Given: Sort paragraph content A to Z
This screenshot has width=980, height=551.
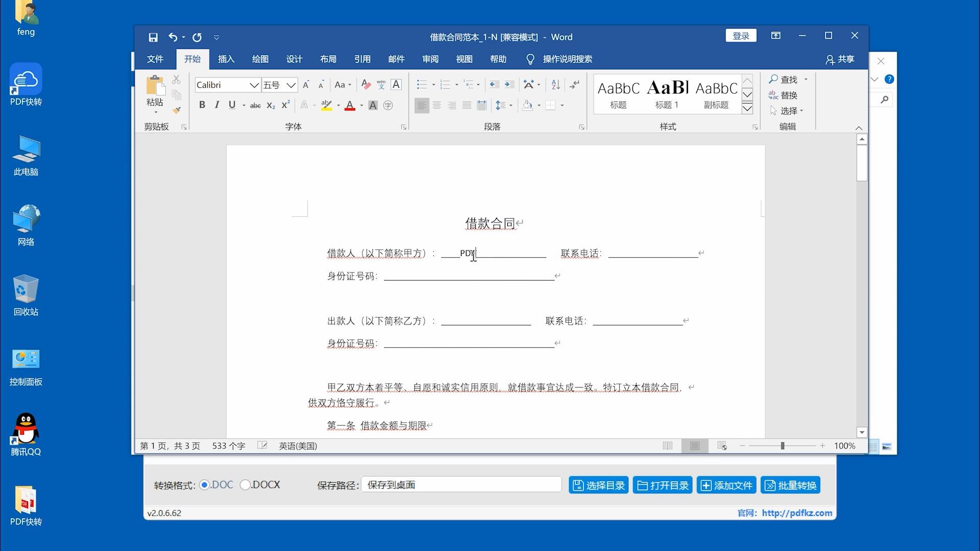Looking at the screenshot, I should pos(556,85).
